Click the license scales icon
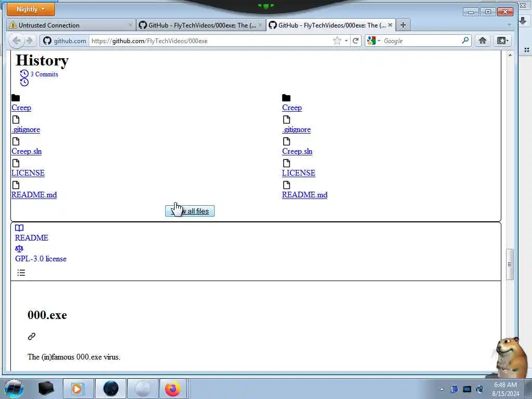This screenshot has height=399, width=532. tap(19, 249)
